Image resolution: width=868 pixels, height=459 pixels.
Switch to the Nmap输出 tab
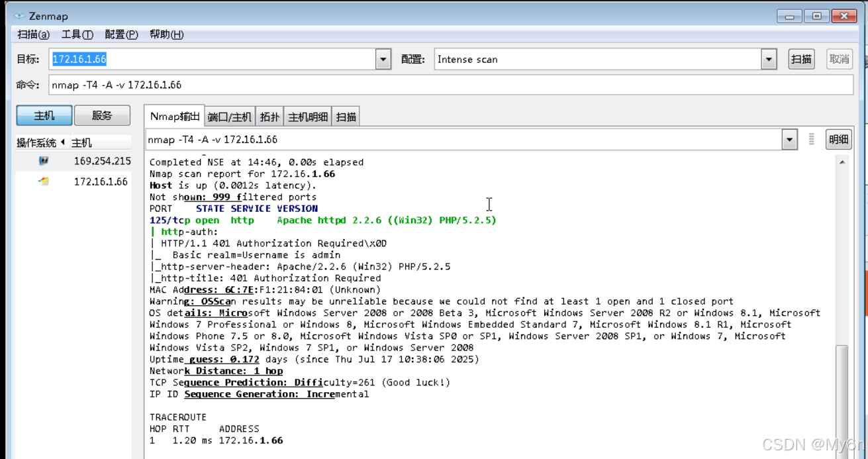(x=175, y=116)
